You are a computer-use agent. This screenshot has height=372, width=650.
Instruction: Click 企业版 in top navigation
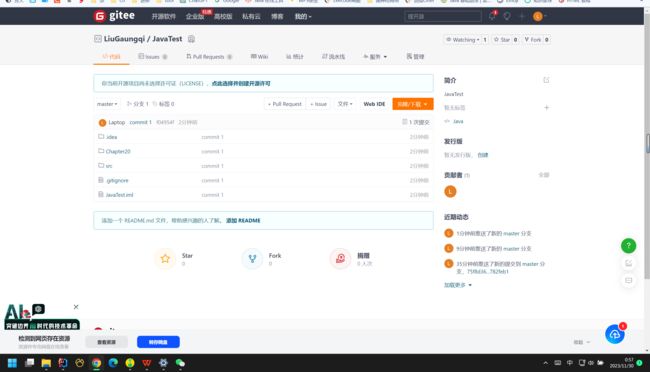[x=195, y=16]
